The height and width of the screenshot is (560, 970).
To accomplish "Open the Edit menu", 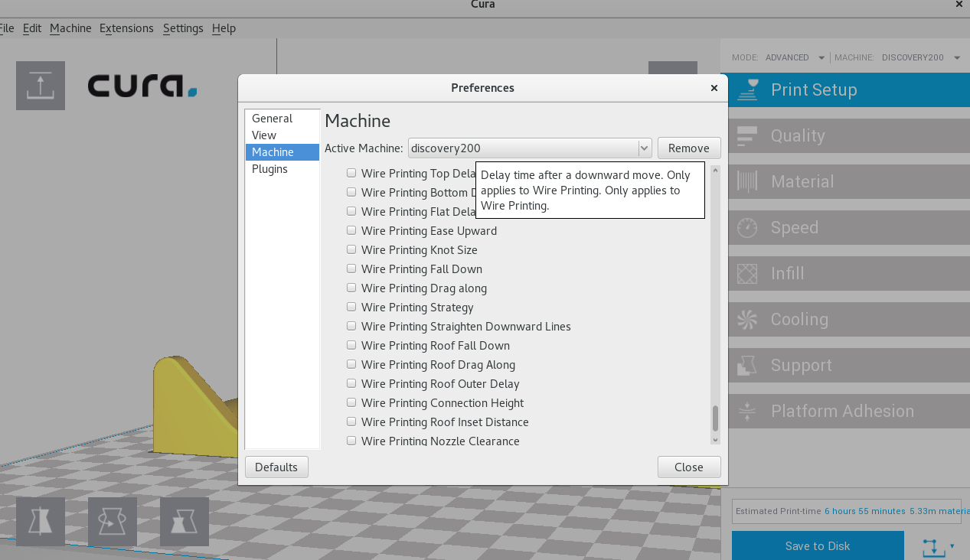I will click(x=32, y=28).
